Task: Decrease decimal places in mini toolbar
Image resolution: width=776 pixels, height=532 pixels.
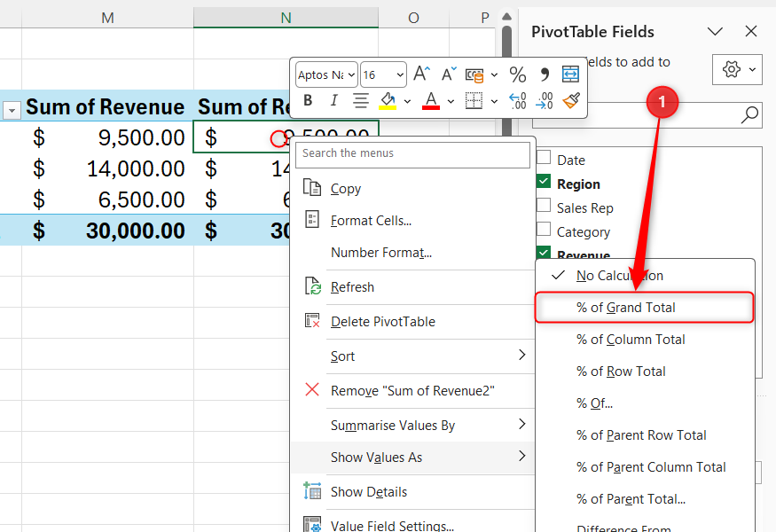Action: pos(545,101)
